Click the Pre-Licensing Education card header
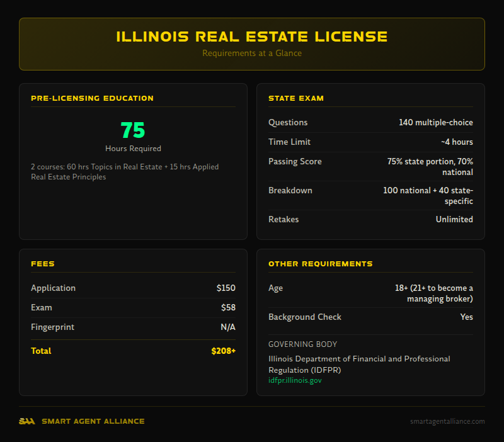 (x=93, y=98)
